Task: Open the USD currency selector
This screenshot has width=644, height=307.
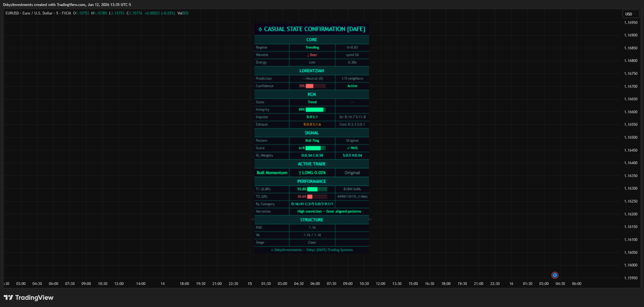Action: coord(631,14)
